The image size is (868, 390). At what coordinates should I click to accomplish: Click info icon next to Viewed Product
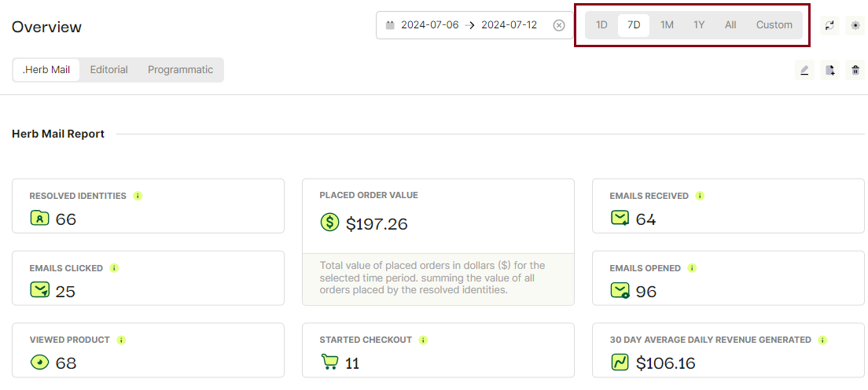[121, 340]
